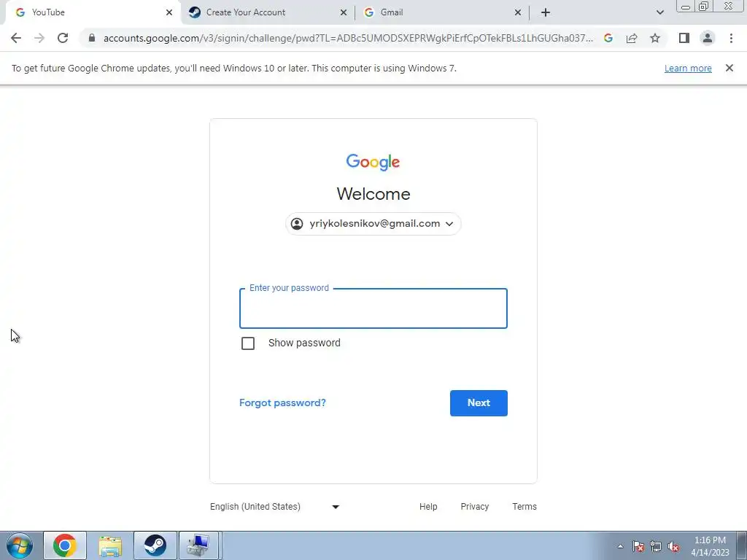The width and height of the screenshot is (747, 560).
Task: Share this page icon
Action: (632, 38)
